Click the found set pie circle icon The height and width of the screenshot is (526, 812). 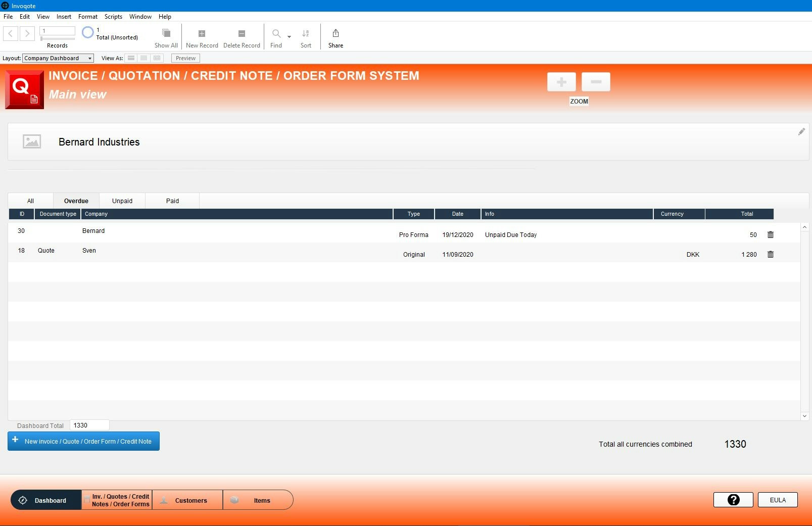(87, 32)
